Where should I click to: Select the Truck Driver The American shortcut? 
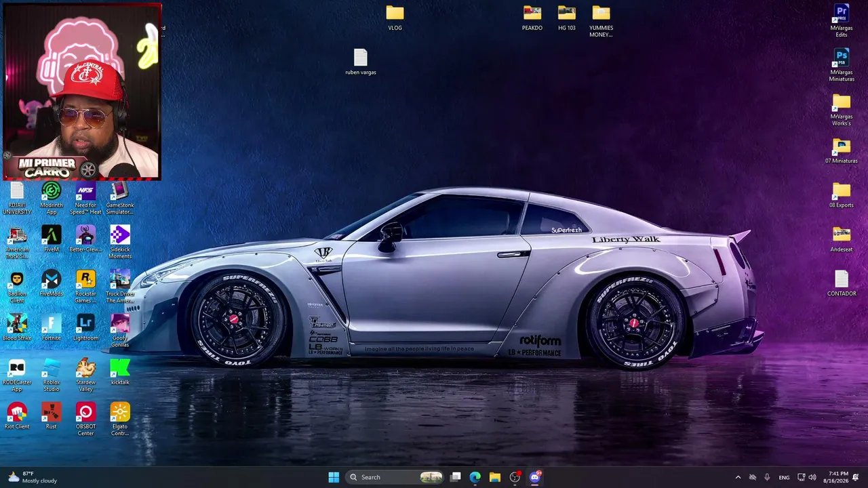[x=120, y=287]
